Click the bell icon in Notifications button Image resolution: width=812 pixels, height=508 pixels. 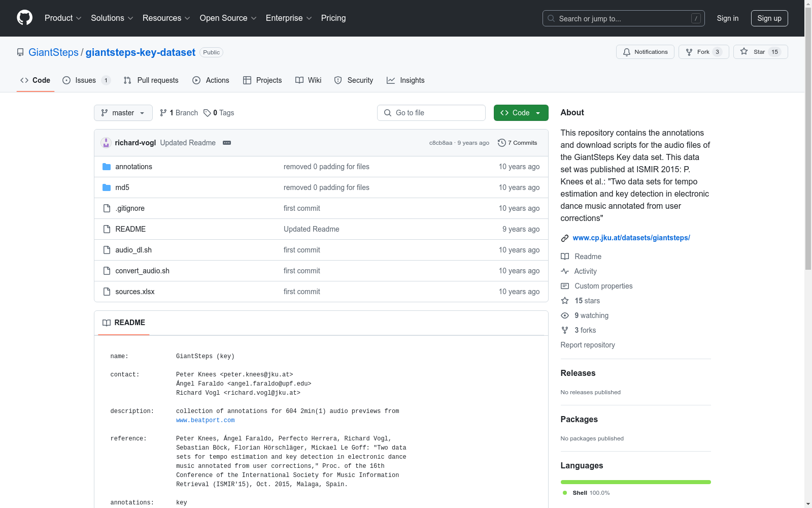point(627,52)
